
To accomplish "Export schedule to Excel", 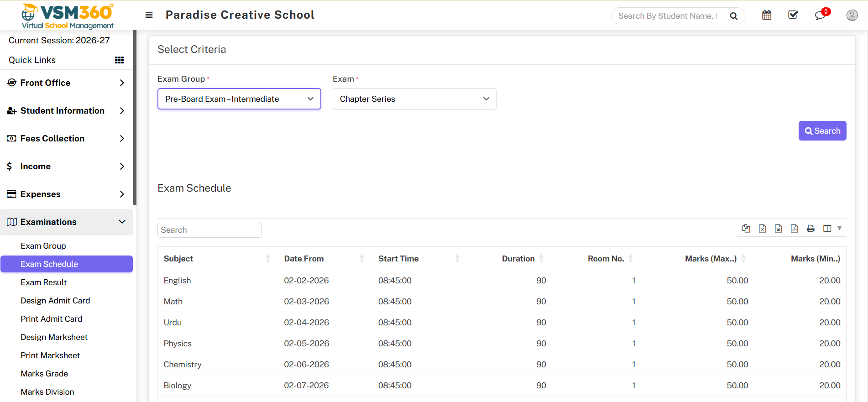I will pyautogui.click(x=762, y=229).
